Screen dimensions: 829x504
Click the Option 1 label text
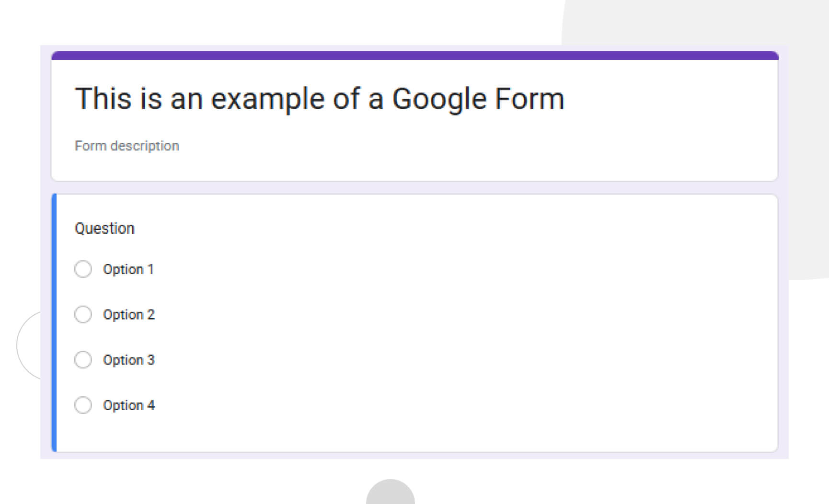(x=128, y=269)
